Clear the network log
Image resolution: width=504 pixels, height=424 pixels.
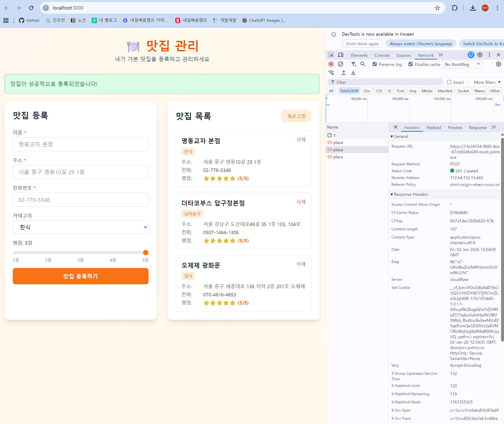pos(340,64)
